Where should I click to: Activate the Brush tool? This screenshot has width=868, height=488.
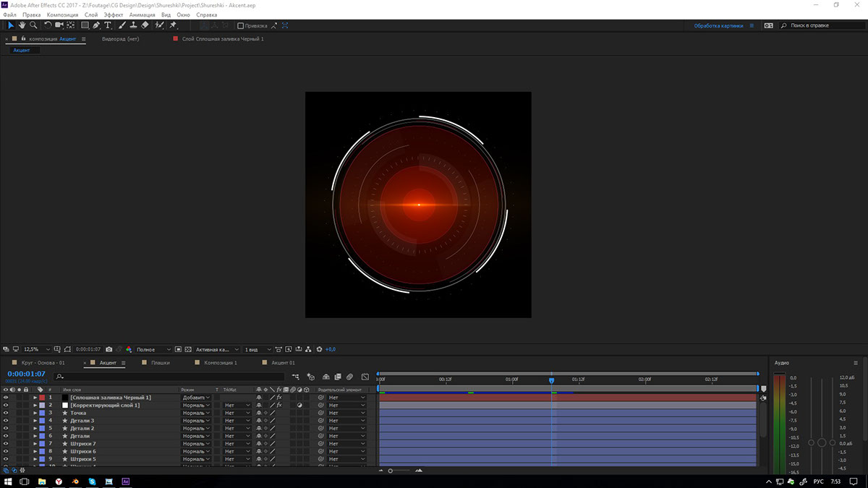coord(122,25)
